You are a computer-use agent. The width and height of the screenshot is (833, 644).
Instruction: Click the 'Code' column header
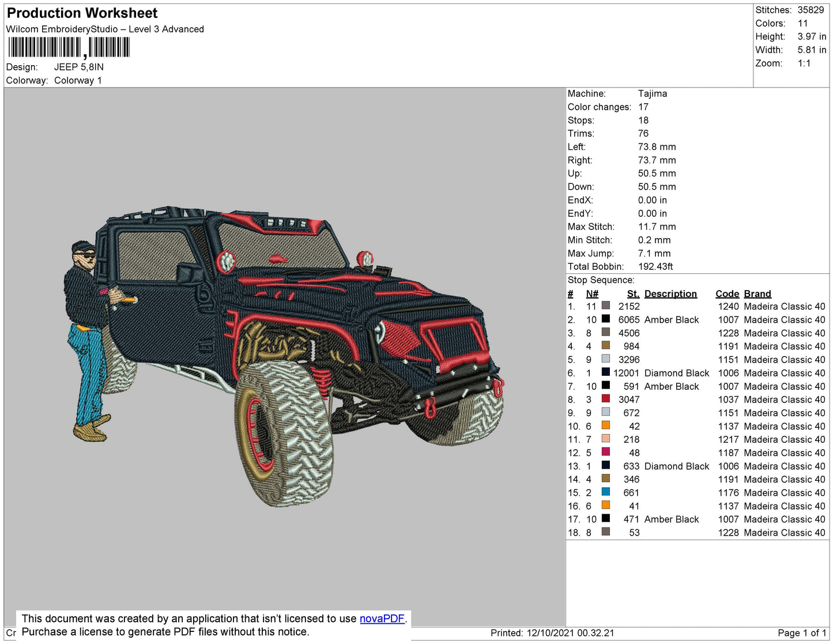727,294
